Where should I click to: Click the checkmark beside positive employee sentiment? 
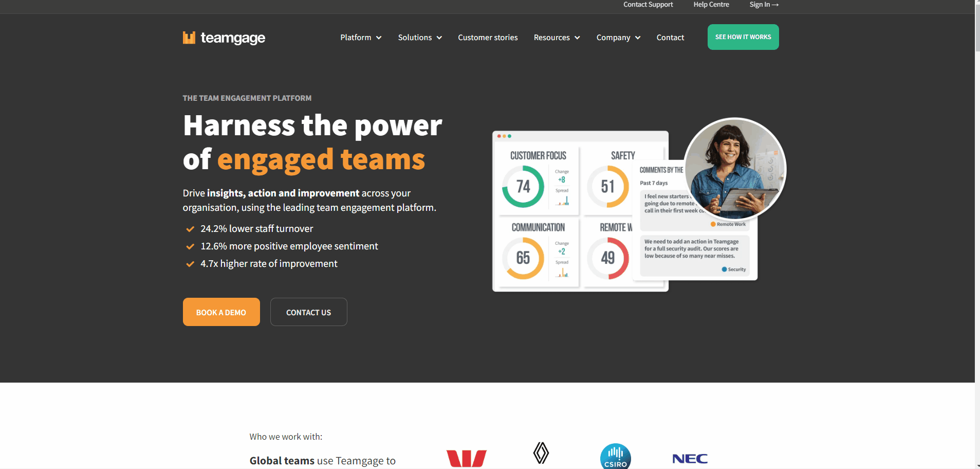pos(190,246)
